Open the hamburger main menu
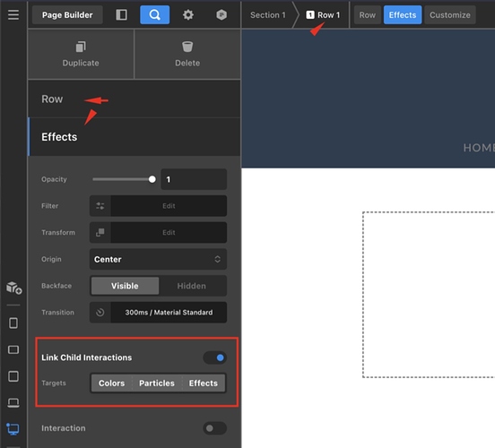 (13, 15)
